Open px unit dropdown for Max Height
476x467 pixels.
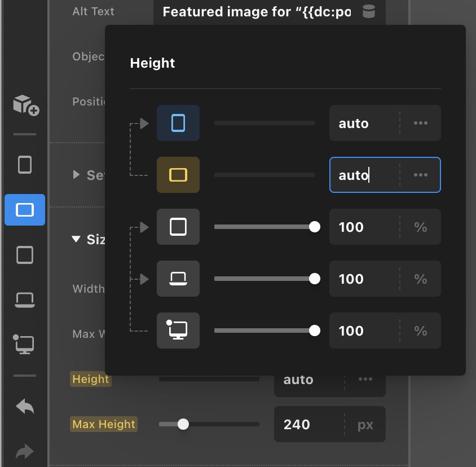coord(365,424)
